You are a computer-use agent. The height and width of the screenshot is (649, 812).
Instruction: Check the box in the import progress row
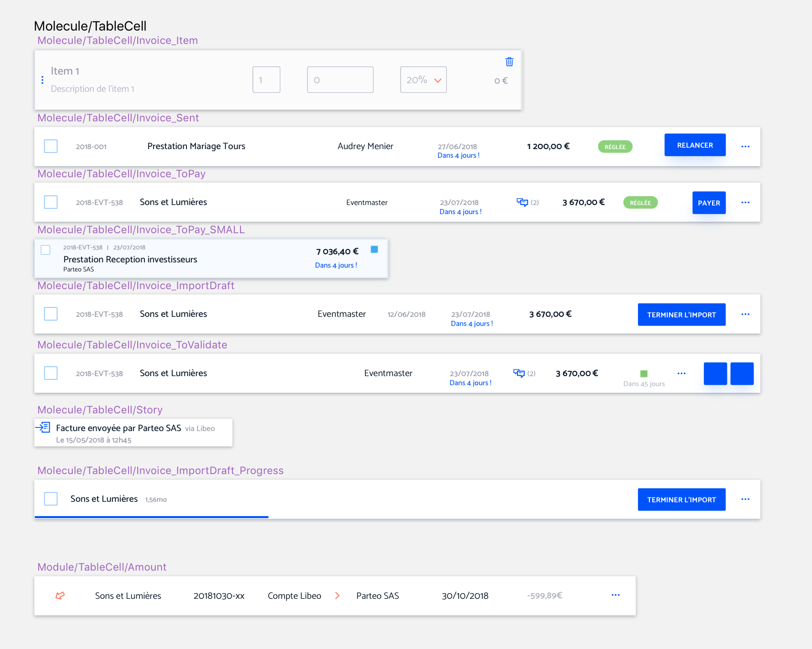[51, 499]
